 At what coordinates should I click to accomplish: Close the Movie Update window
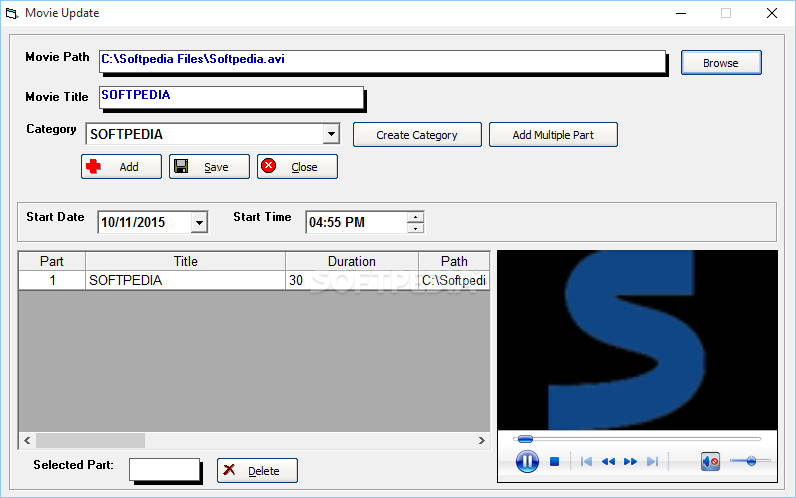click(772, 13)
